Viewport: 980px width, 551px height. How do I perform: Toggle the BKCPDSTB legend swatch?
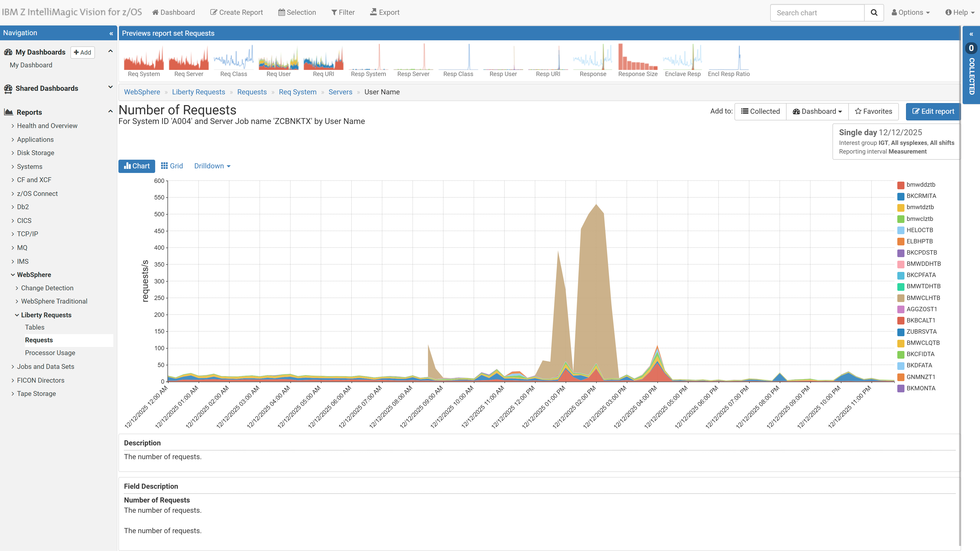pyautogui.click(x=900, y=253)
